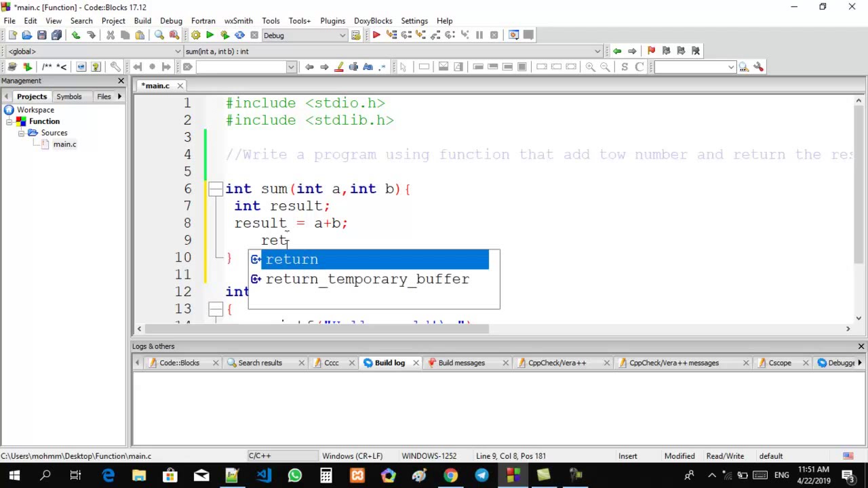Viewport: 868px width, 488px height.
Task: Click the editor vertical scrollbar
Action: click(x=859, y=211)
